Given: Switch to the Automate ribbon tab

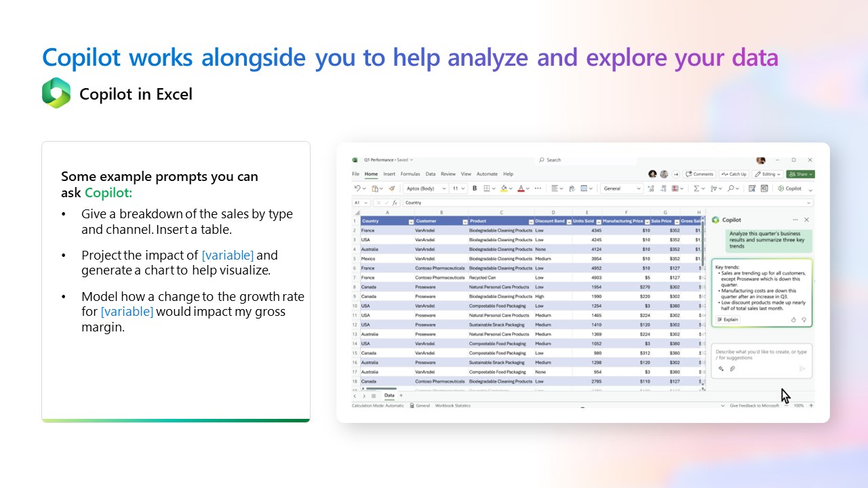Looking at the screenshot, I should pos(487,174).
